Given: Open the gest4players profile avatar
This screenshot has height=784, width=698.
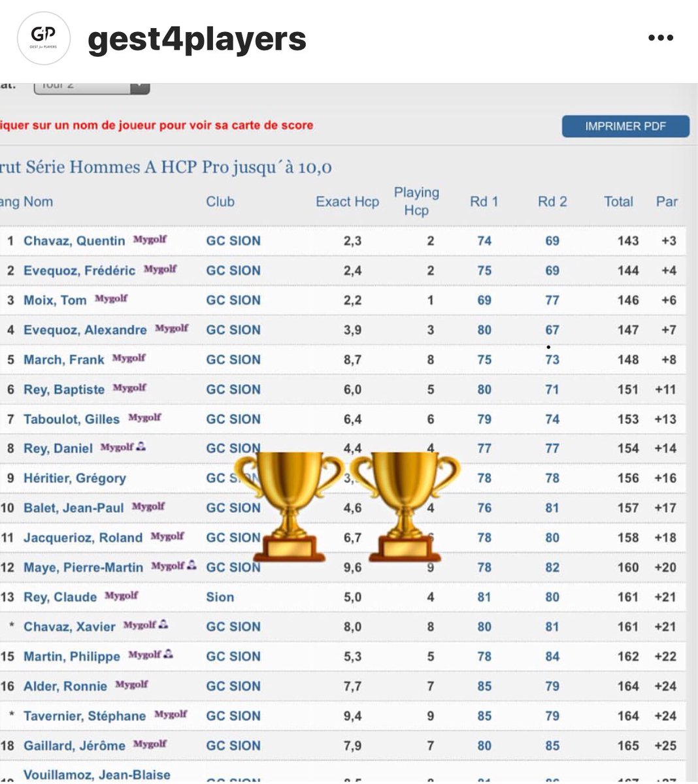Looking at the screenshot, I should [x=43, y=38].
